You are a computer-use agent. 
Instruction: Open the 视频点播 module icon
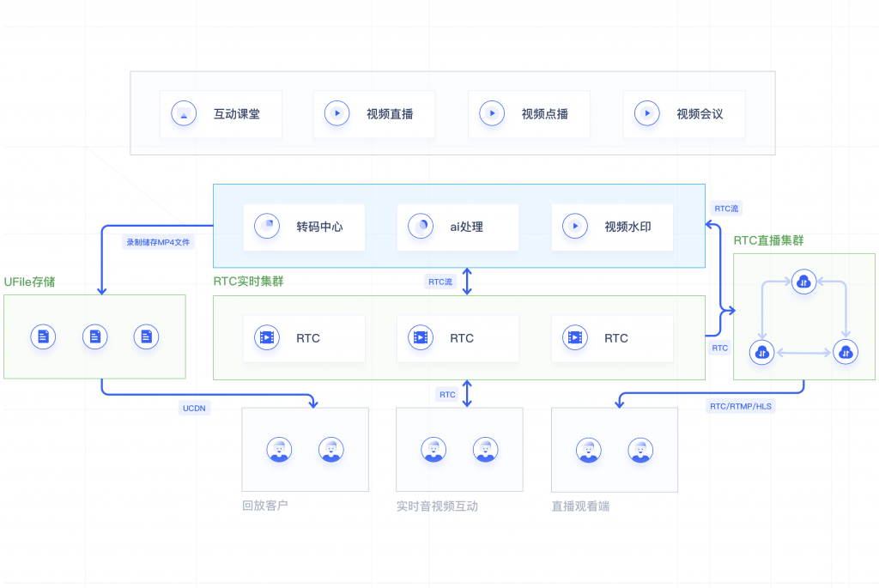491,113
